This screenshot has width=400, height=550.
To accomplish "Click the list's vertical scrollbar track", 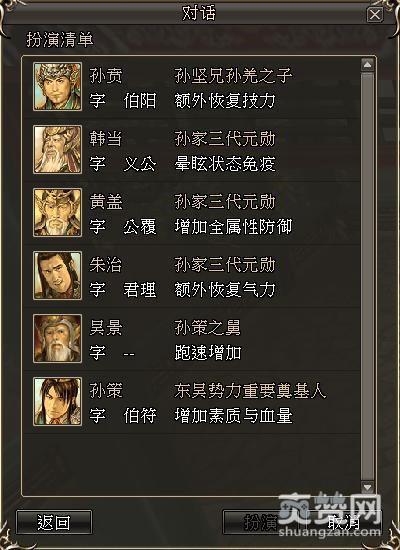I will 367,276.
